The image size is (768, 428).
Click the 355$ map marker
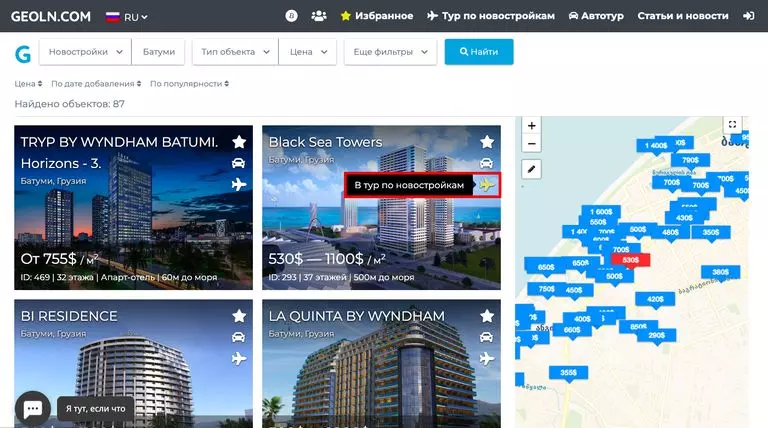pyautogui.click(x=568, y=373)
